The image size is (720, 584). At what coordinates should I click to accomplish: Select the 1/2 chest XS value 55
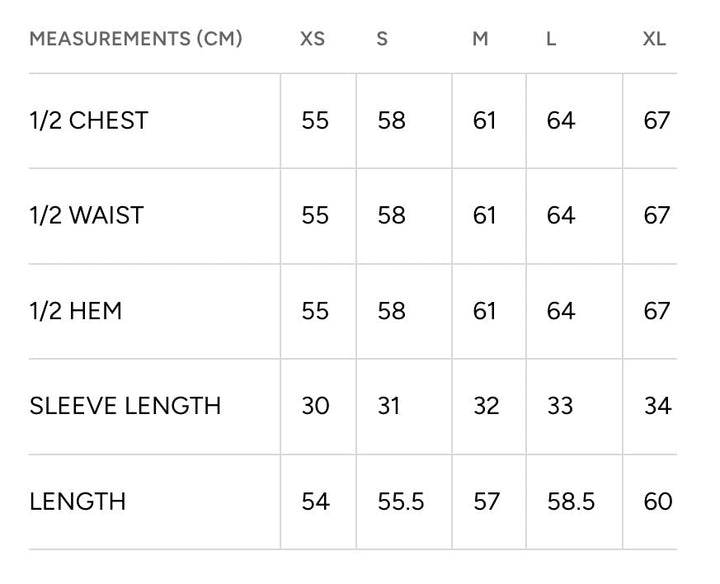click(x=315, y=121)
